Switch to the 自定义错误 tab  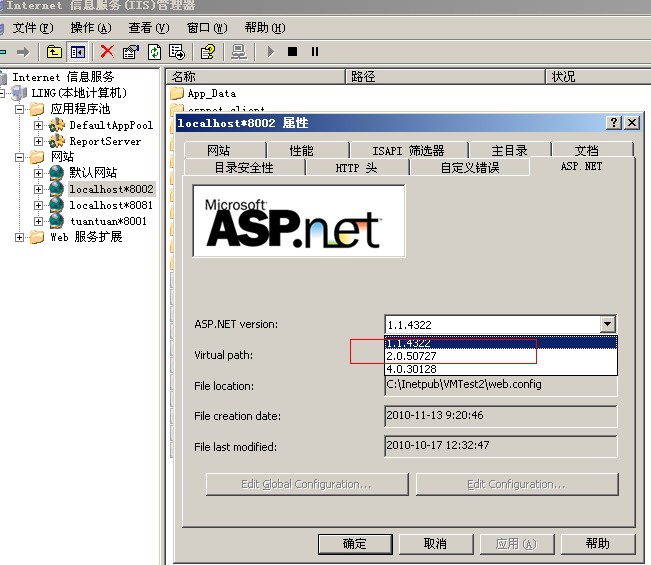click(x=470, y=167)
